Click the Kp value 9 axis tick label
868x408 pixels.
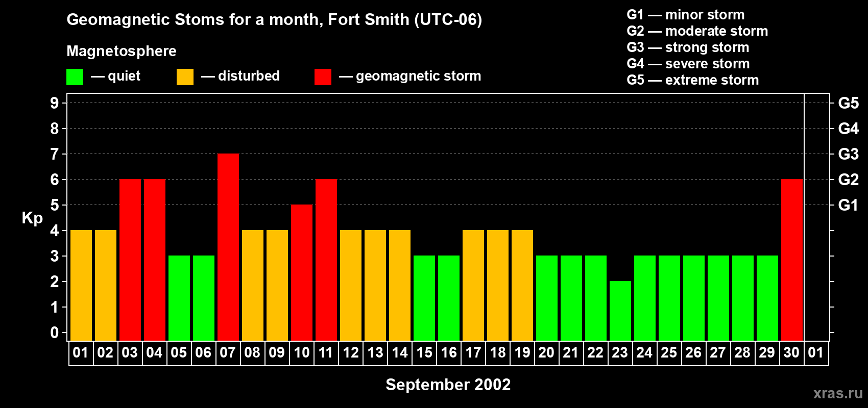tap(55, 103)
